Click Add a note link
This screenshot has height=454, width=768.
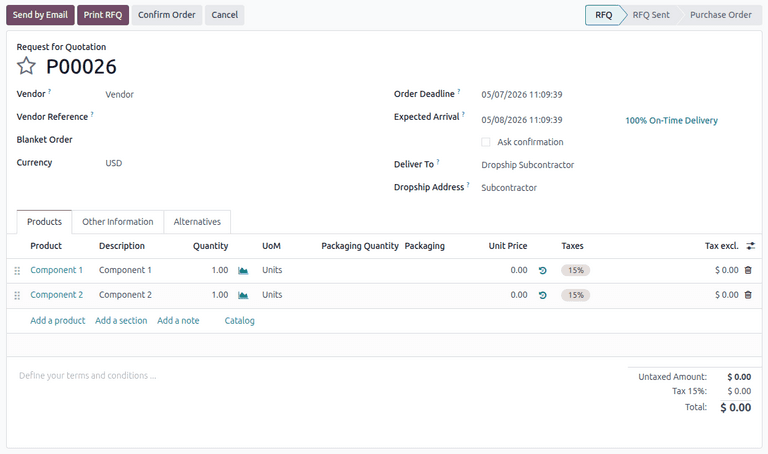pos(178,321)
